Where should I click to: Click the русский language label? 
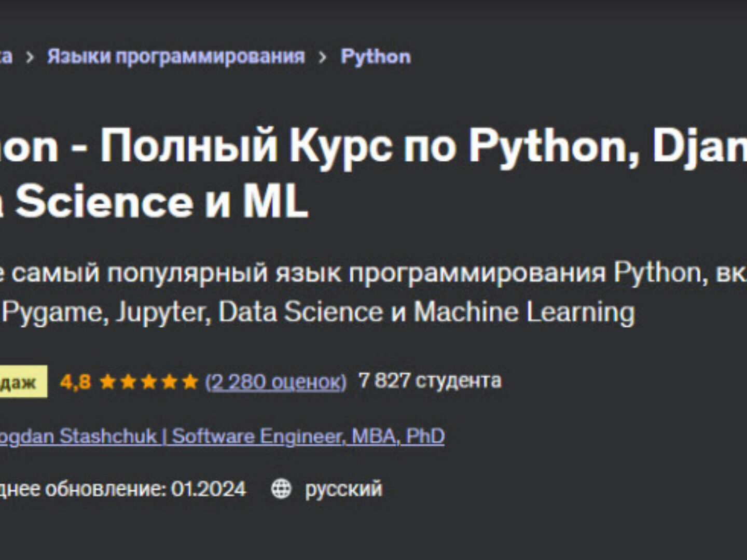pos(343,489)
